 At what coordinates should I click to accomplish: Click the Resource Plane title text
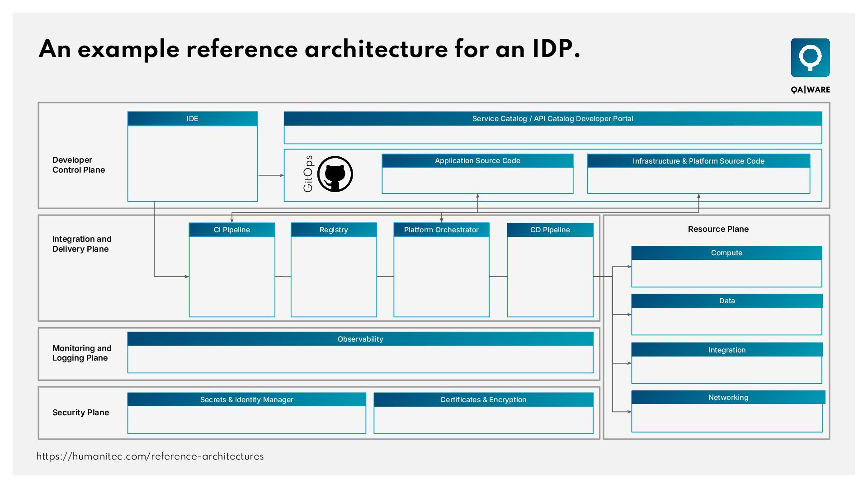tap(718, 229)
